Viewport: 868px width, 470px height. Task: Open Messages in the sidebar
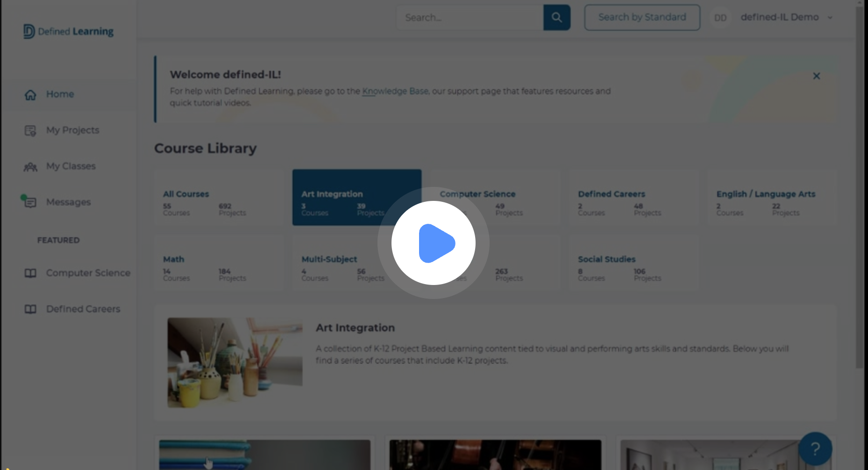click(68, 202)
